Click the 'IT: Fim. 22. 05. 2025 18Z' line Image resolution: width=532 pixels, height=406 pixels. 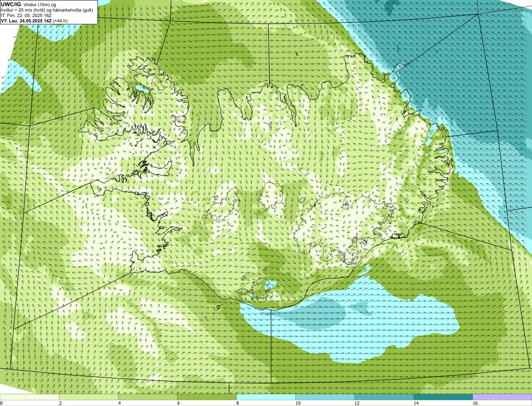tap(27, 15)
